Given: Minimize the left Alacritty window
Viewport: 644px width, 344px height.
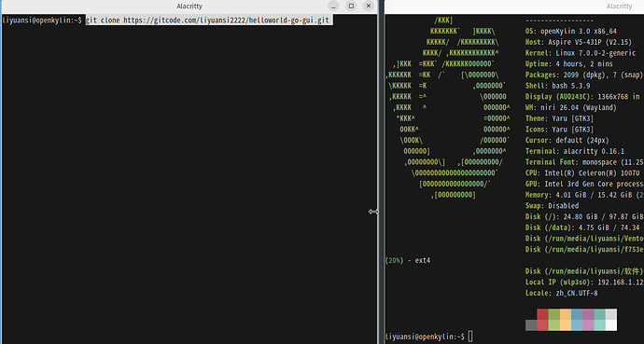Looking at the screenshot, I should [x=333, y=7].
